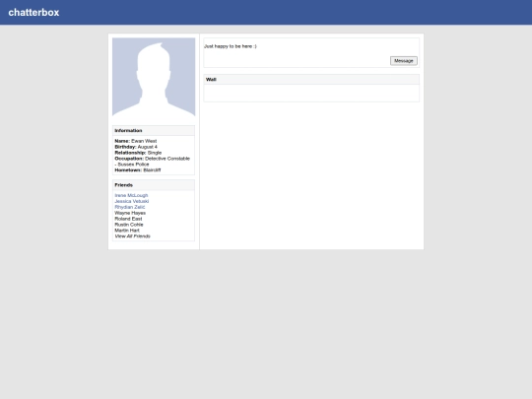Open Jessica Vetuski's profile link
Screen dimensions: 532x399
click(x=132, y=201)
